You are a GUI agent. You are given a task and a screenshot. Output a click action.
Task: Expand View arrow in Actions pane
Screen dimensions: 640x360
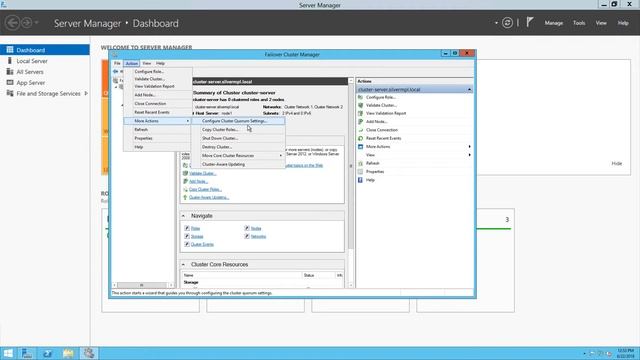[469, 155]
